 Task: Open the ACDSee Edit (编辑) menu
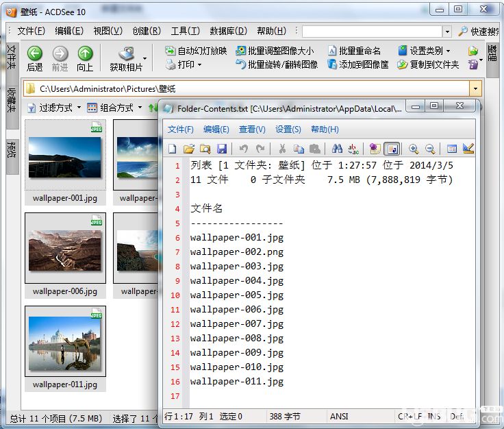(x=69, y=31)
